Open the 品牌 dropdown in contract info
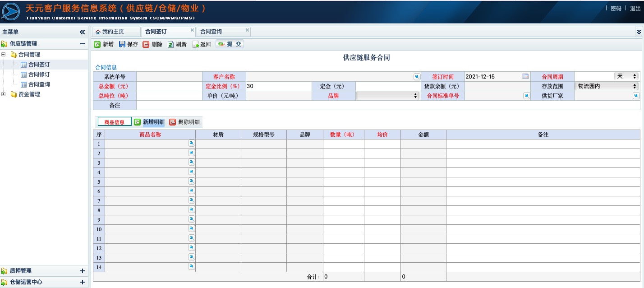 coord(388,96)
